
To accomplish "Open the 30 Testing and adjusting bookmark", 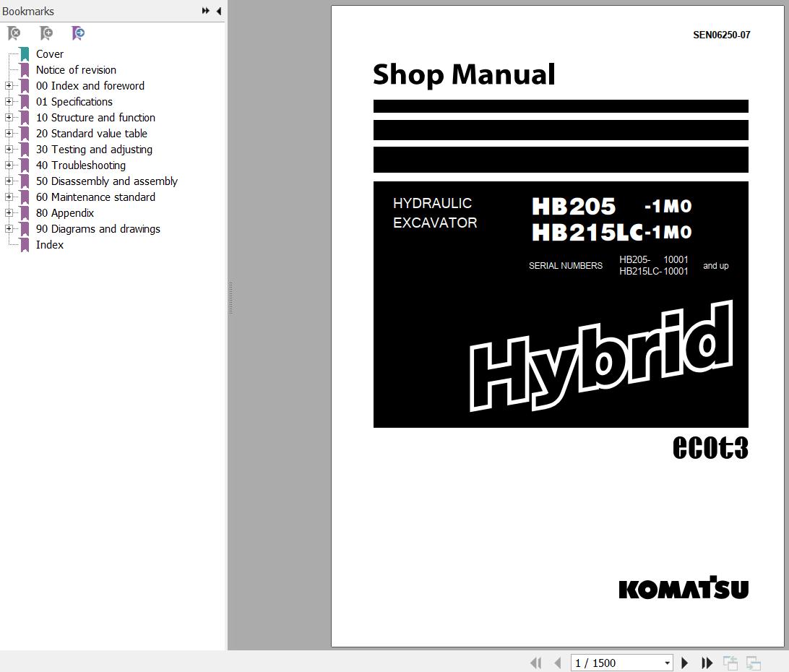I will (x=94, y=150).
